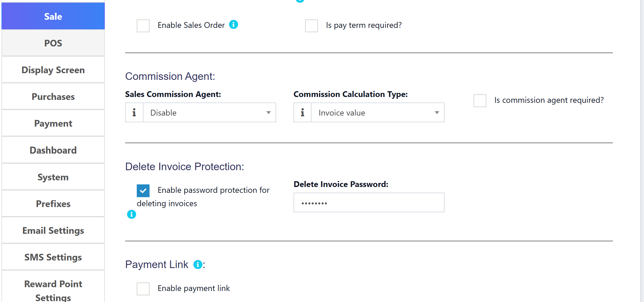Click the info icon under password protection checkbox

(132, 214)
